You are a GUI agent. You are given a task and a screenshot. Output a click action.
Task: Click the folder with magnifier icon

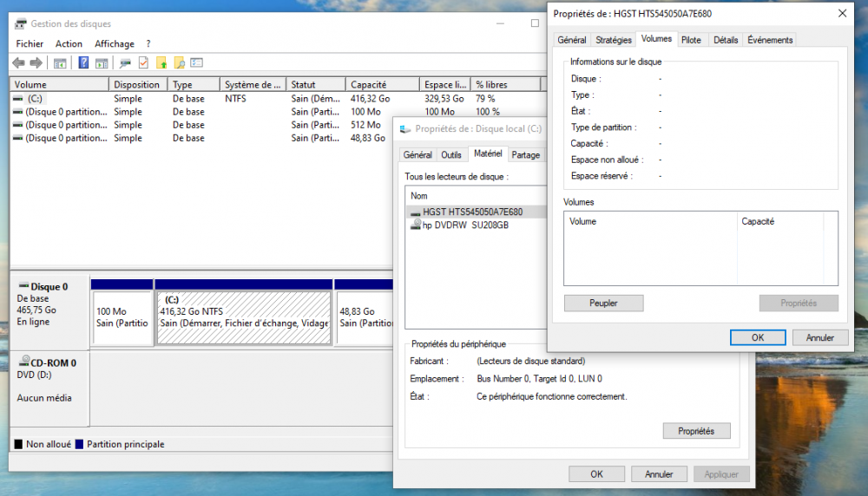point(179,62)
